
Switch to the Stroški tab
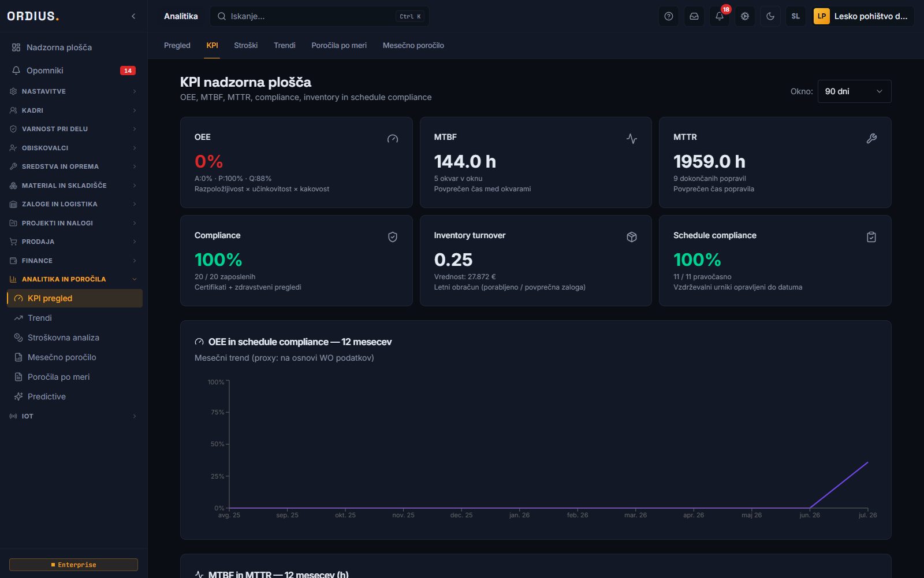(246, 45)
